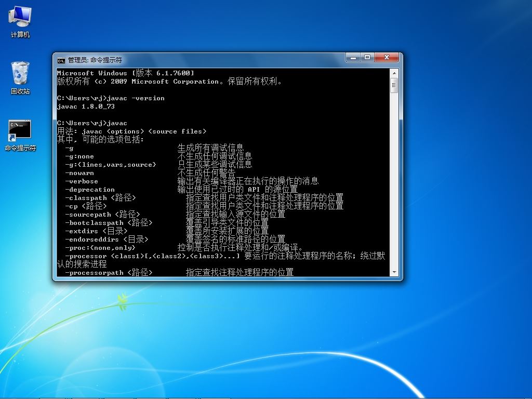Image resolution: width=532 pixels, height=399 pixels.
Task: Click the text 'Microsoft Windows [版本 6.1.7600]'
Action: pyautogui.click(x=126, y=73)
